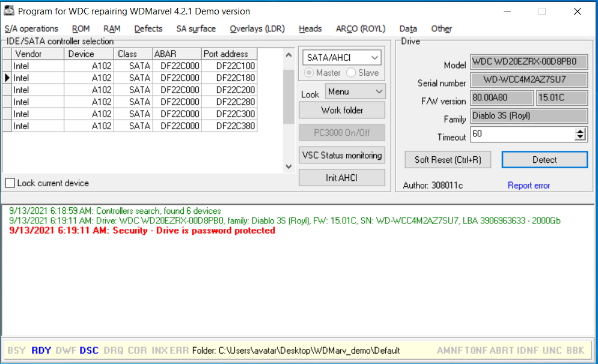The width and height of the screenshot is (598, 364).
Task: Open the SA surface menu
Action: pos(196,29)
